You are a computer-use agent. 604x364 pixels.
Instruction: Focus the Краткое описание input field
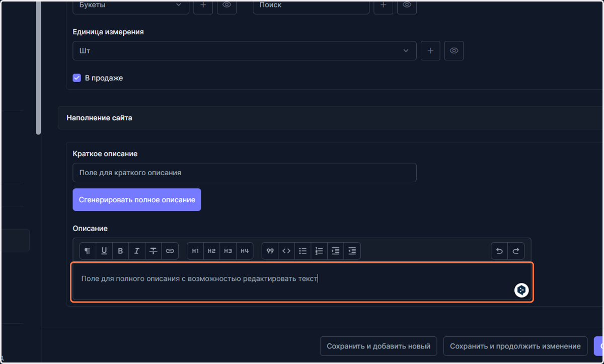[245, 172]
